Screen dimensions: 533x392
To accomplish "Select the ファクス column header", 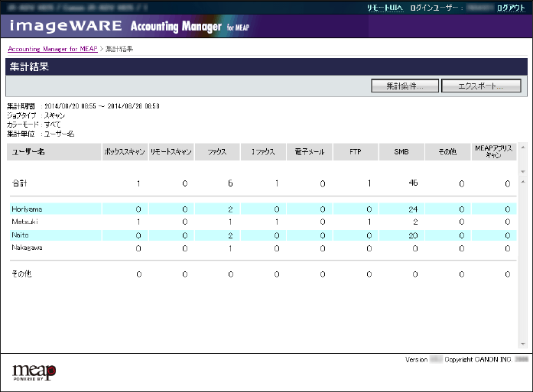I will pyautogui.click(x=216, y=152).
